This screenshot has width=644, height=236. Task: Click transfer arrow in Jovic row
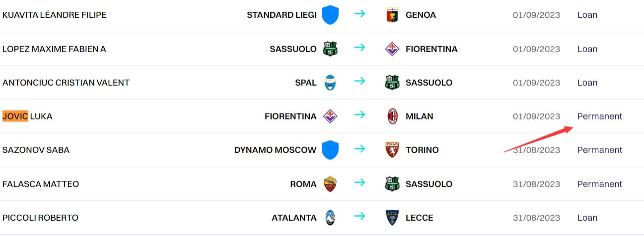pyautogui.click(x=359, y=116)
